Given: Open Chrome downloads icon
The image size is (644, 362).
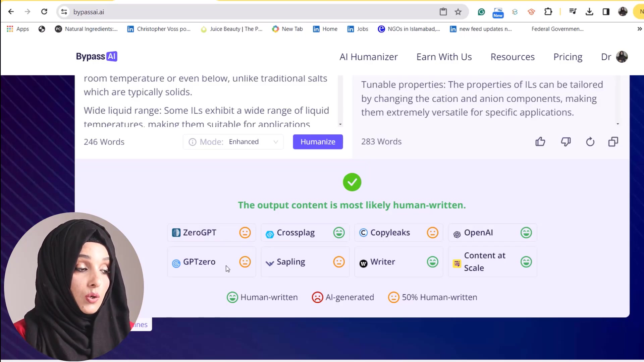Looking at the screenshot, I should (589, 12).
